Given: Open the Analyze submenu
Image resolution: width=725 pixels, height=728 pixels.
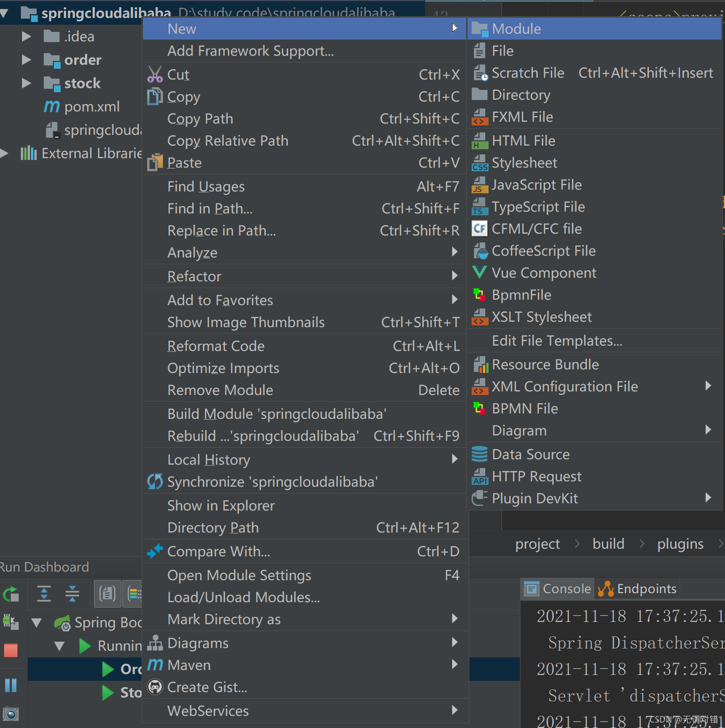Looking at the screenshot, I should 304,253.
